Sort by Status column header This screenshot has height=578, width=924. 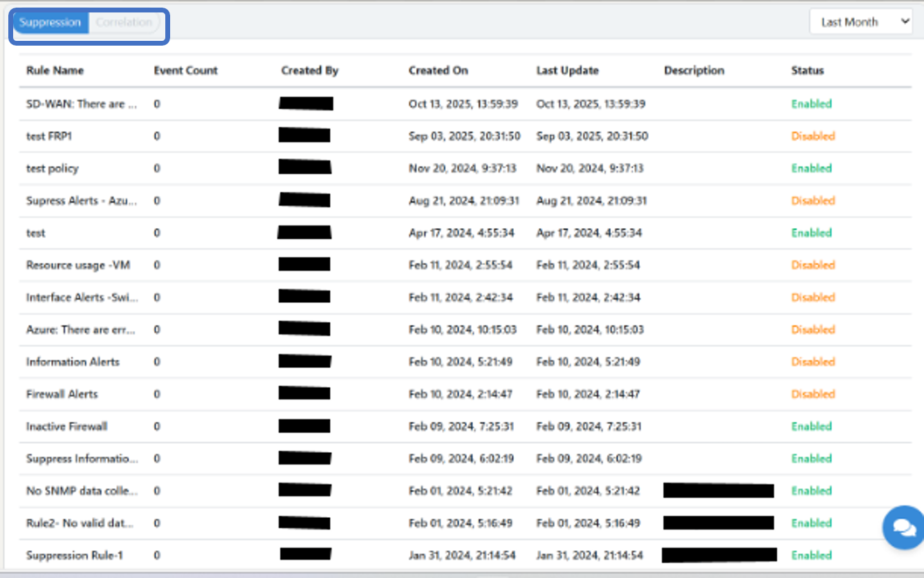coord(808,71)
